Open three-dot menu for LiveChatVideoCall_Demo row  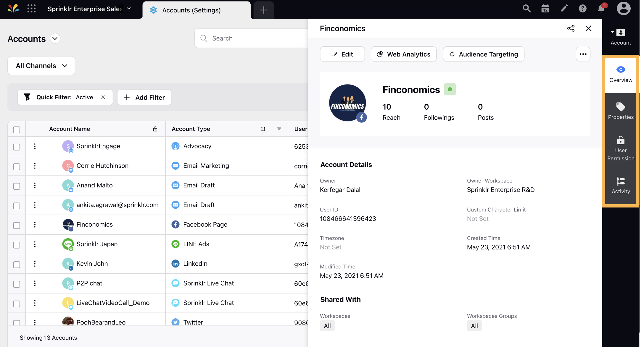pos(35,303)
